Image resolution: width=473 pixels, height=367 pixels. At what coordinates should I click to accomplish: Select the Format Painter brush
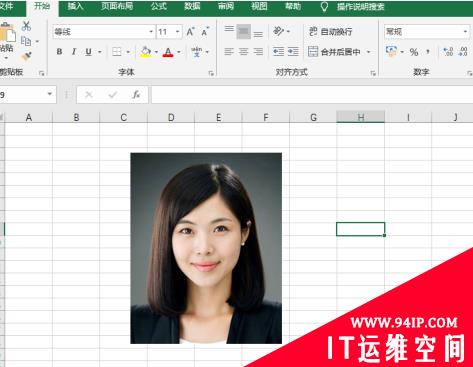click(x=26, y=56)
